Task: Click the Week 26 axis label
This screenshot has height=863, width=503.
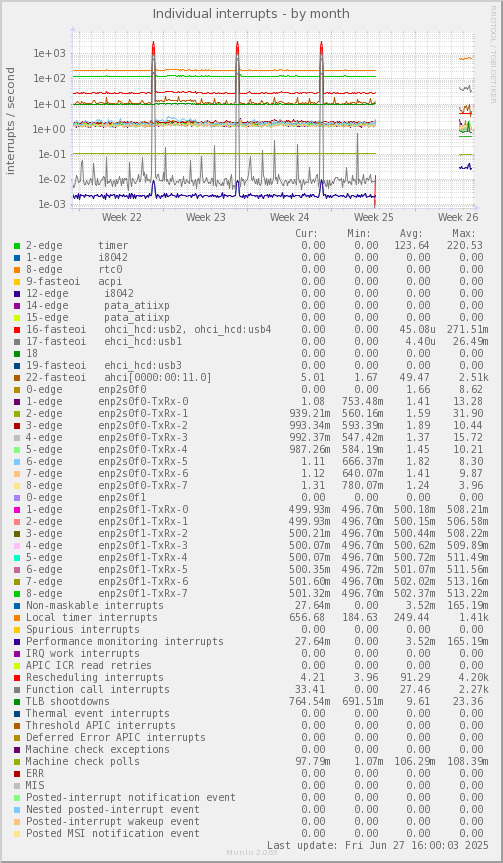Action: pos(458,217)
